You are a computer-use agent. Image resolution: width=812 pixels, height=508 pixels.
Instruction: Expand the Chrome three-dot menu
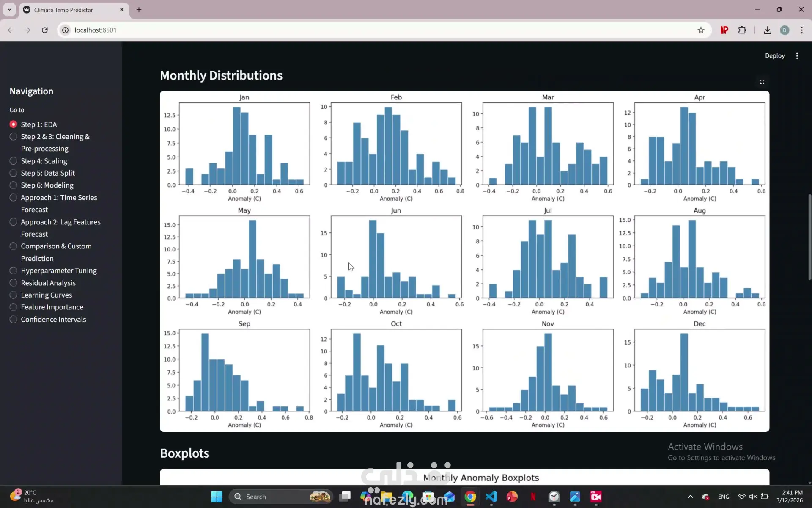801,30
